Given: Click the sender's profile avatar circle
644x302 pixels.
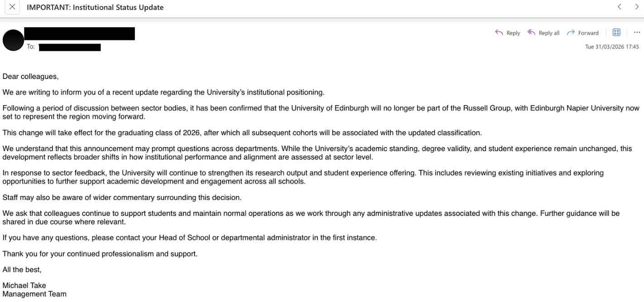Looking at the screenshot, I should [x=13, y=40].
